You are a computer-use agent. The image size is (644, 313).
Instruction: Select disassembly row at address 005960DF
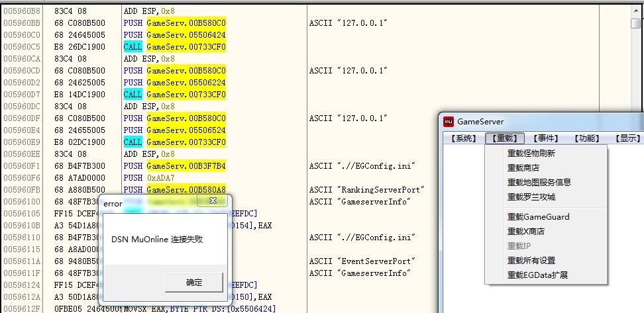pyautogui.click(x=220, y=118)
